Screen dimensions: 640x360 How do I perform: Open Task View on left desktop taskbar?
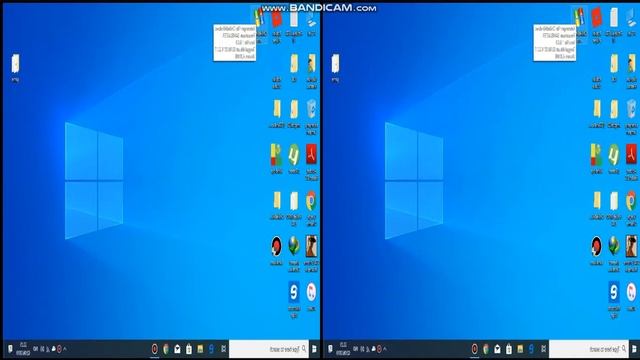click(x=223, y=349)
